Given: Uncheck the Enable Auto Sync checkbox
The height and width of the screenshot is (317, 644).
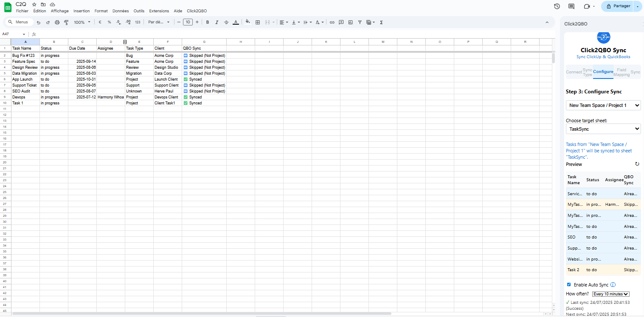Looking at the screenshot, I should pyautogui.click(x=569, y=284).
